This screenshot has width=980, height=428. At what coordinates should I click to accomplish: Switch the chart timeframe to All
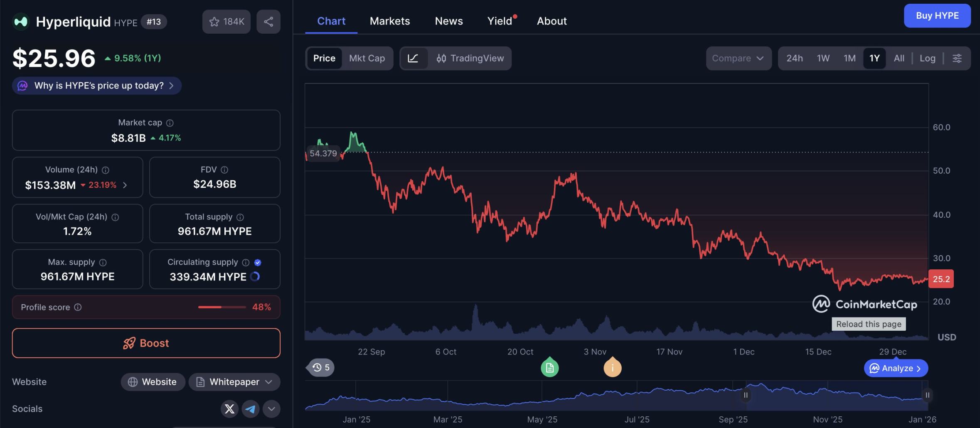899,58
